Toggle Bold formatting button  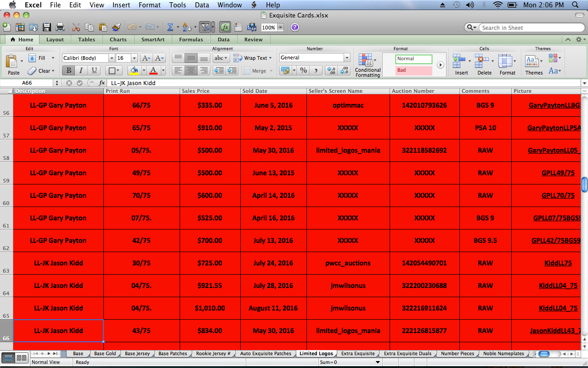[69, 70]
